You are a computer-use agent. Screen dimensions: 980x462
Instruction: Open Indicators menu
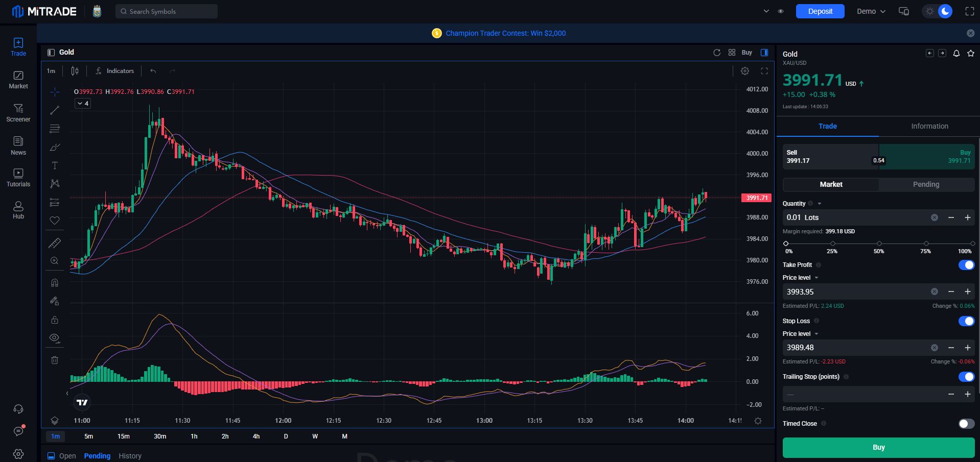click(115, 71)
